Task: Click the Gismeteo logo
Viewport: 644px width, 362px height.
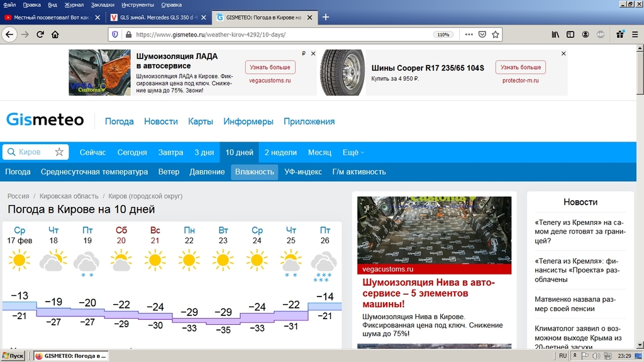Action: tap(45, 120)
